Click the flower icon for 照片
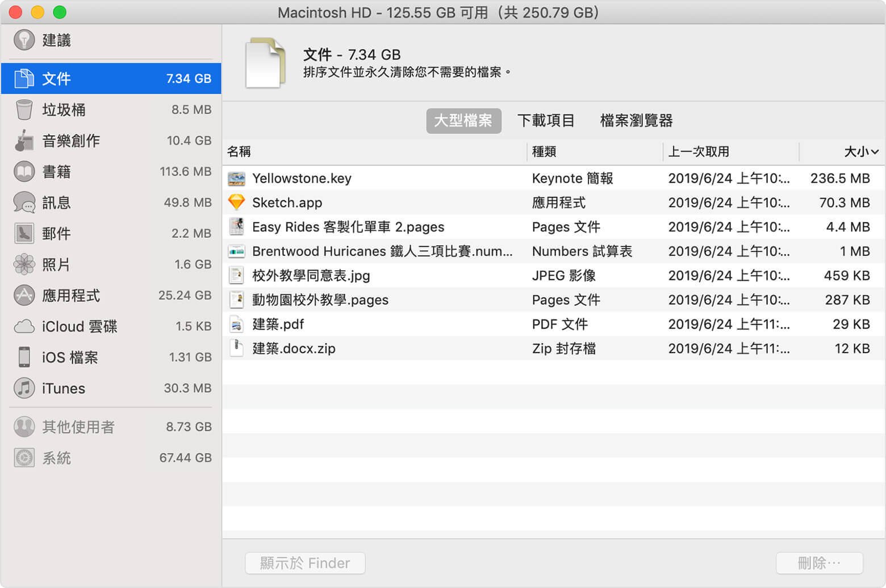This screenshot has width=886, height=588. click(24, 264)
